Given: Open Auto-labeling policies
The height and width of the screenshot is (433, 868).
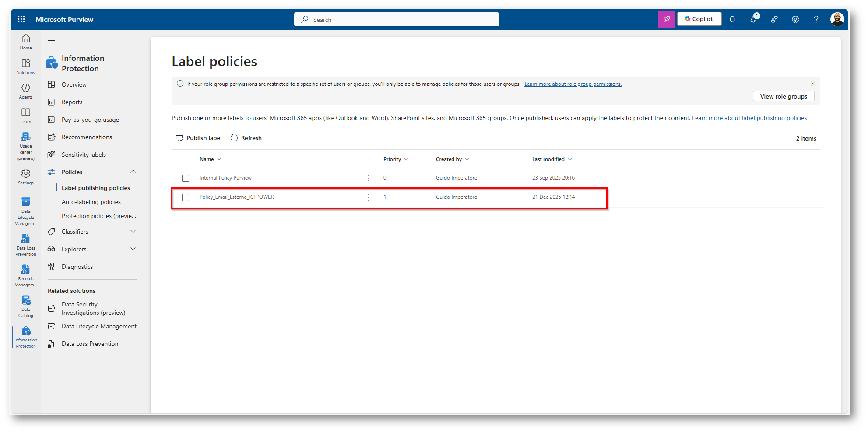Looking at the screenshot, I should (x=91, y=202).
